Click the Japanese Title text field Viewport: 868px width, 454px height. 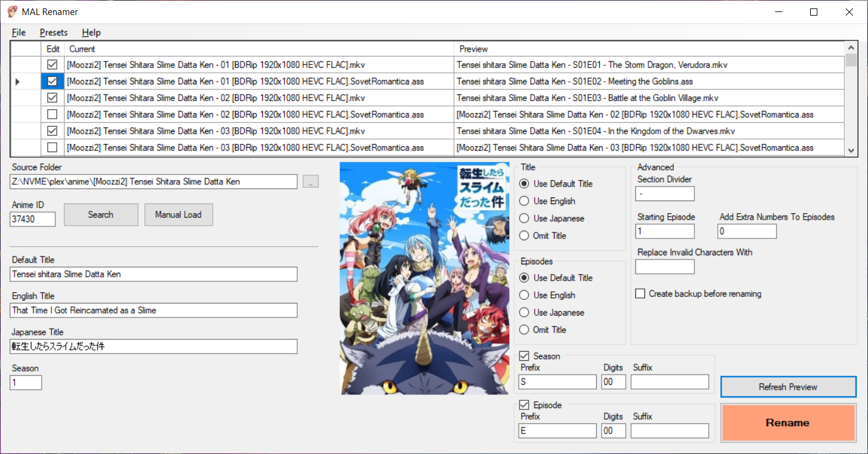coord(154,346)
